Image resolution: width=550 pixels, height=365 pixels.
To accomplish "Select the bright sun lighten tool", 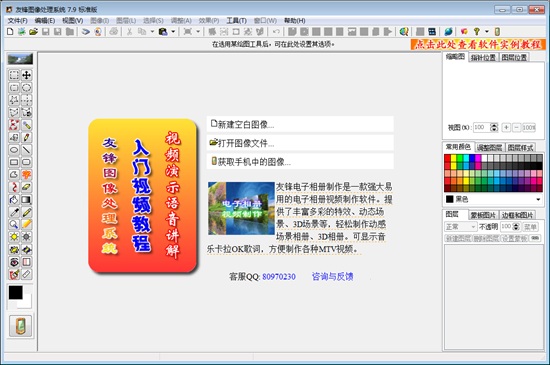I will point(14,237).
